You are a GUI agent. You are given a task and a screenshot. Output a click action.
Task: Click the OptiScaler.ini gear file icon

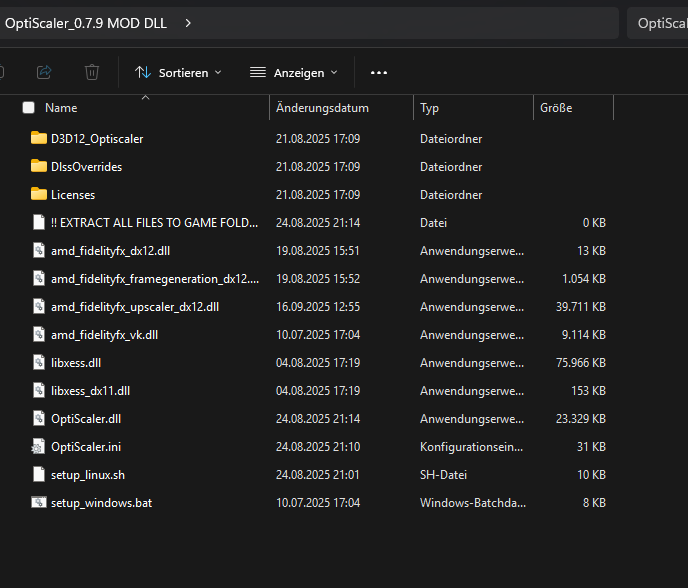point(38,447)
